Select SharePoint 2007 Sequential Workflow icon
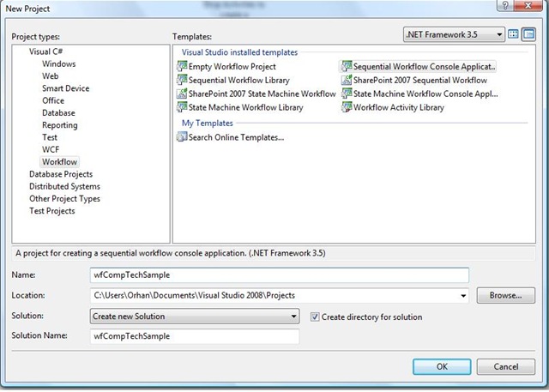 pos(347,80)
